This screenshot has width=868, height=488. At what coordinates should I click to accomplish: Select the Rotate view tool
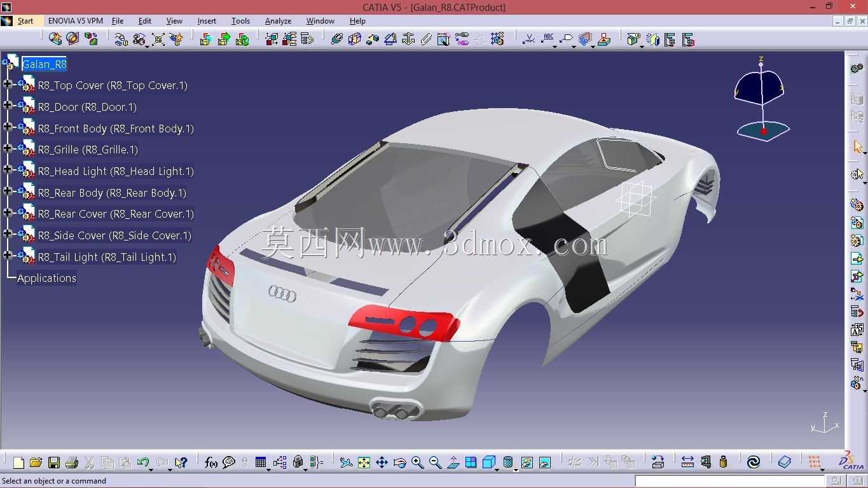tap(399, 463)
